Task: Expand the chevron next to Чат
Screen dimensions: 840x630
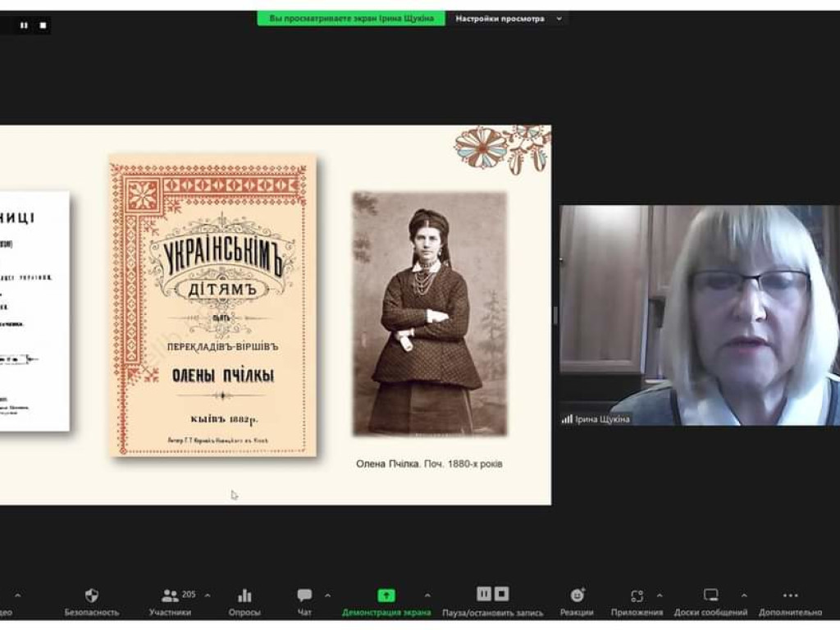Action: 328,596
